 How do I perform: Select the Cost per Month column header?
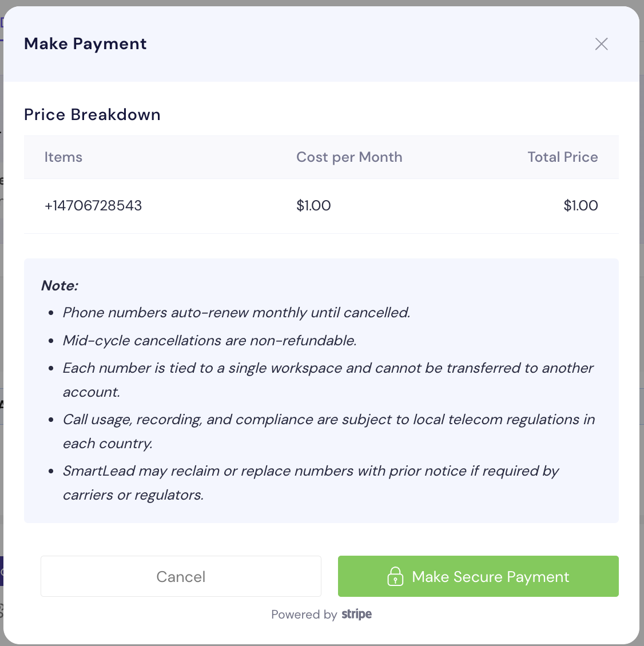349,157
